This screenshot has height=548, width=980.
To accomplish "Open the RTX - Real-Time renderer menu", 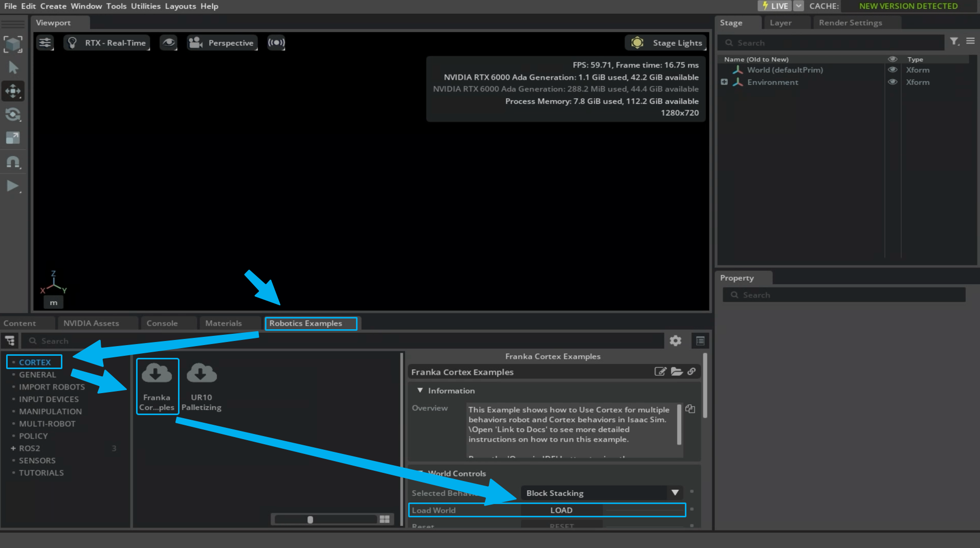I will pyautogui.click(x=107, y=42).
